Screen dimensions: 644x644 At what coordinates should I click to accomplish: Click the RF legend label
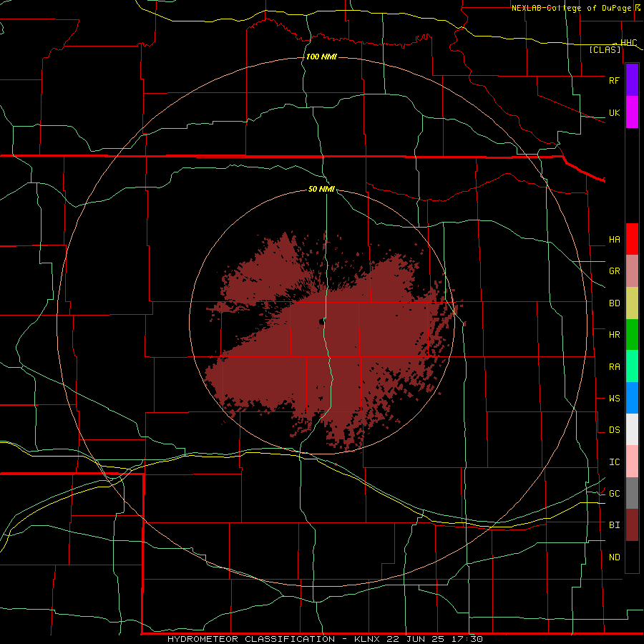tap(614, 80)
